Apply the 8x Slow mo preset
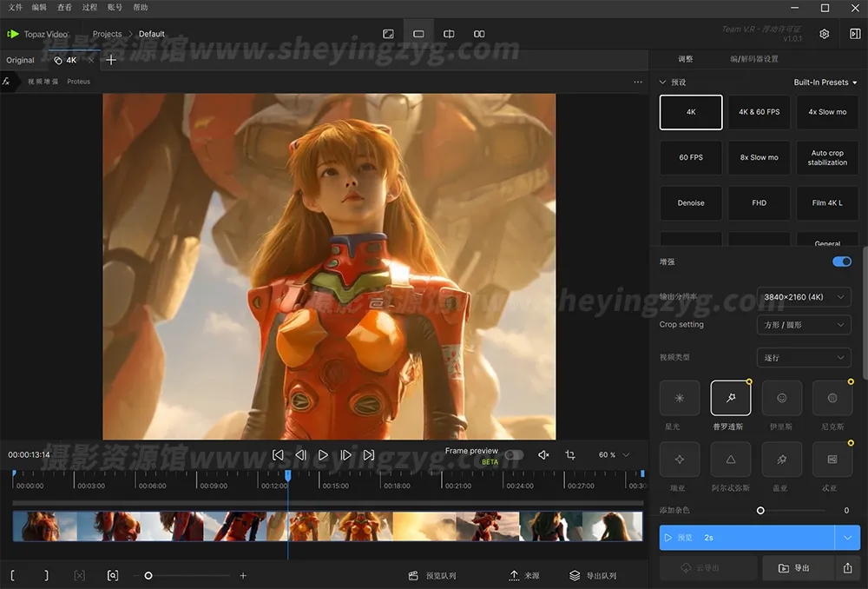 (759, 157)
